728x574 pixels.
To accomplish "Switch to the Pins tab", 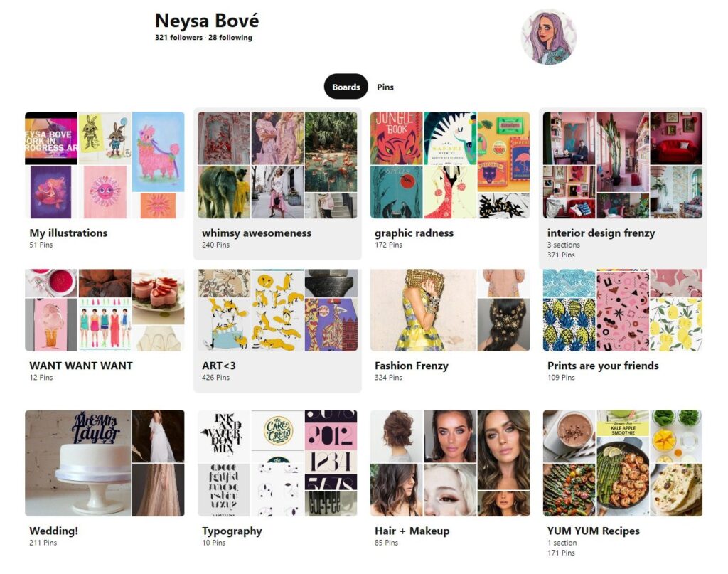I will [385, 87].
